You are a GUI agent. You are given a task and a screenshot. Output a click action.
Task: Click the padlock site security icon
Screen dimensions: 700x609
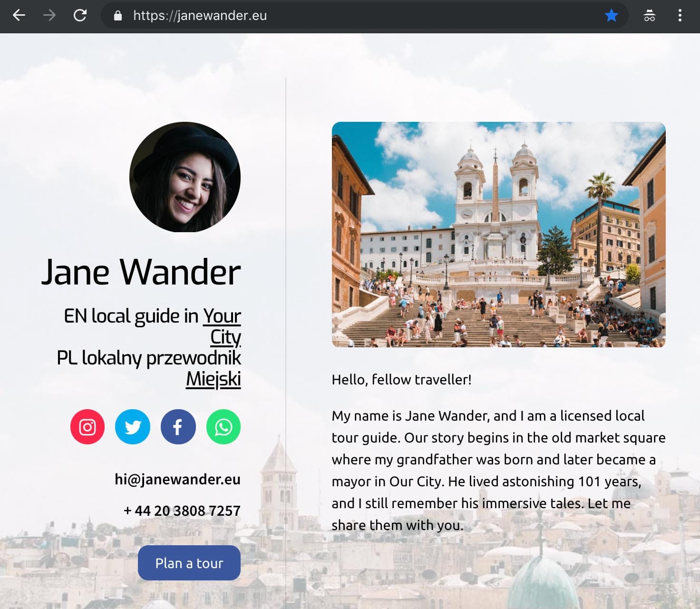coord(118,16)
